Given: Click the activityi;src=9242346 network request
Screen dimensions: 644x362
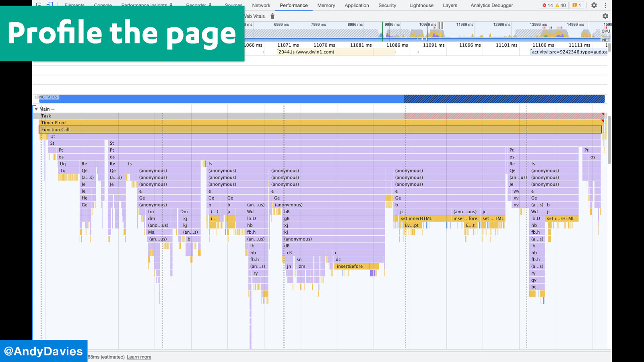Looking at the screenshot, I should pyautogui.click(x=569, y=52).
